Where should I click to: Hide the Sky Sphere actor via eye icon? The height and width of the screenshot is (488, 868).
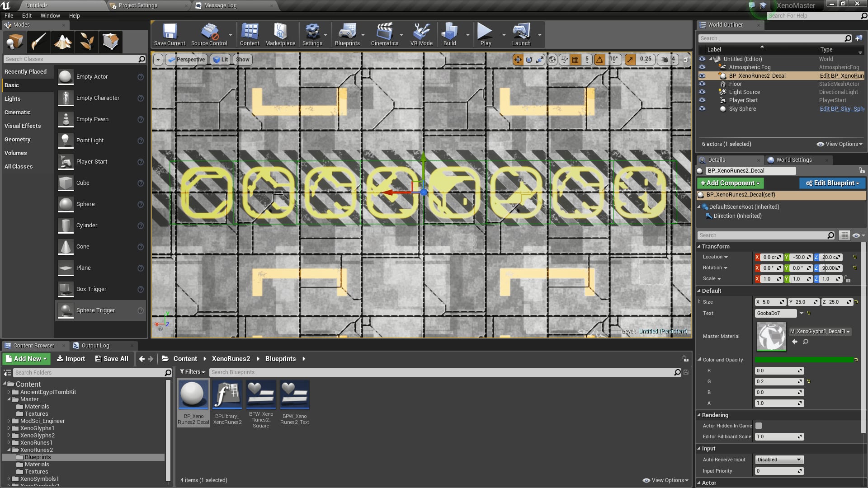pyautogui.click(x=702, y=109)
